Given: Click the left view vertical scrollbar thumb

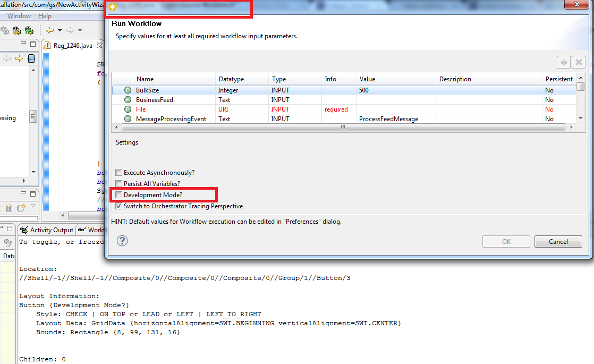Looking at the screenshot, I should tap(33, 116).
